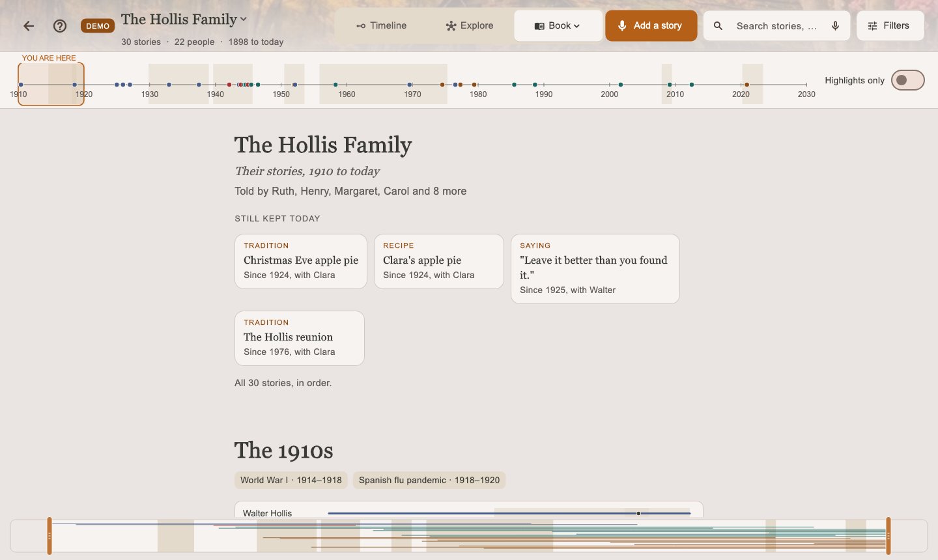Go back using the left arrow icon
Screen dimensions: 938x560
[x=29, y=26]
